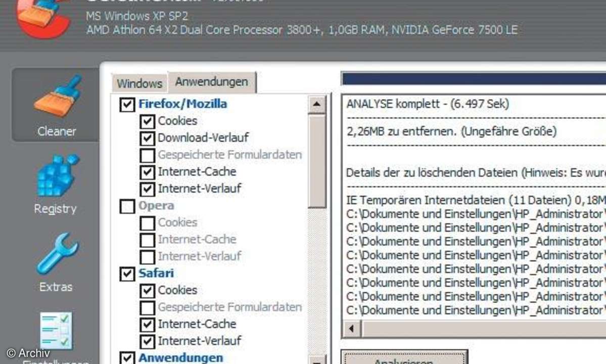This screenshot has height=364, width=606.
Task: Uncheck Cookies under Safari
Action: coord(147,291)
